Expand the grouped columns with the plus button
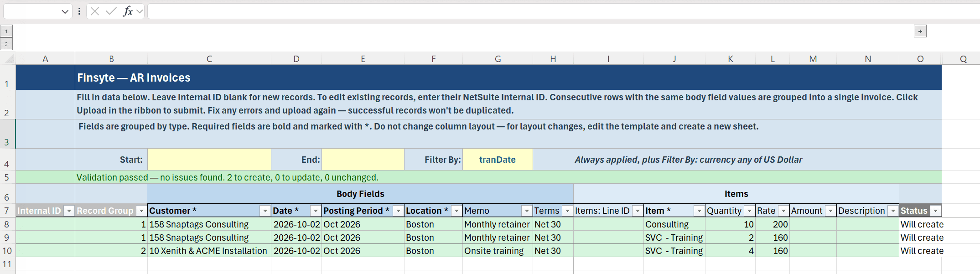 pyautogui.click(x=920, y=31)
